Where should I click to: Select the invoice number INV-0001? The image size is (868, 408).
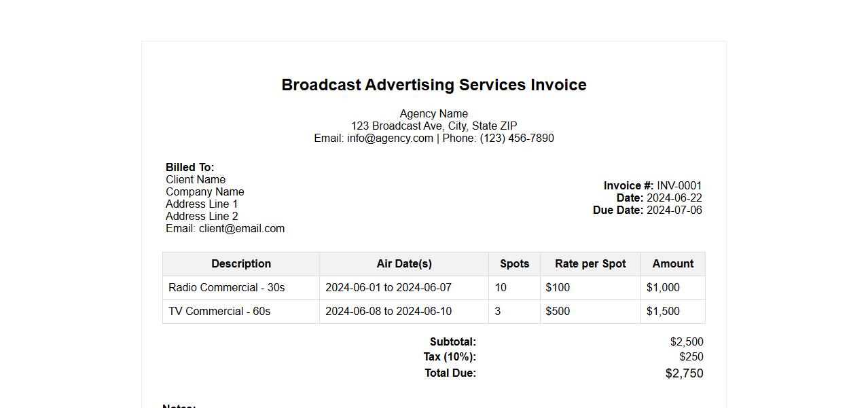679,185
